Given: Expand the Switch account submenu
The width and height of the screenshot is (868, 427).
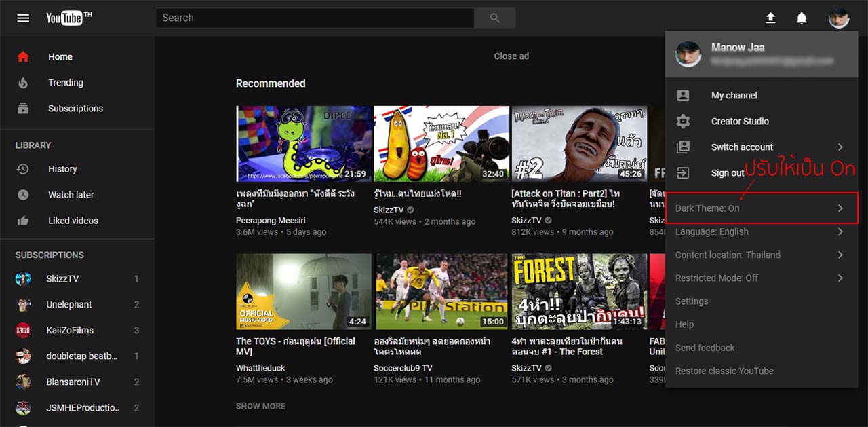Looking at the screenshot, I should [761, 147].
